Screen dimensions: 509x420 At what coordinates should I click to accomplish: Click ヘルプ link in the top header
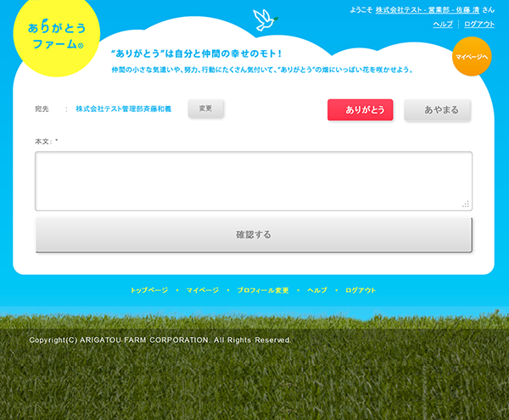click(443, 25)
